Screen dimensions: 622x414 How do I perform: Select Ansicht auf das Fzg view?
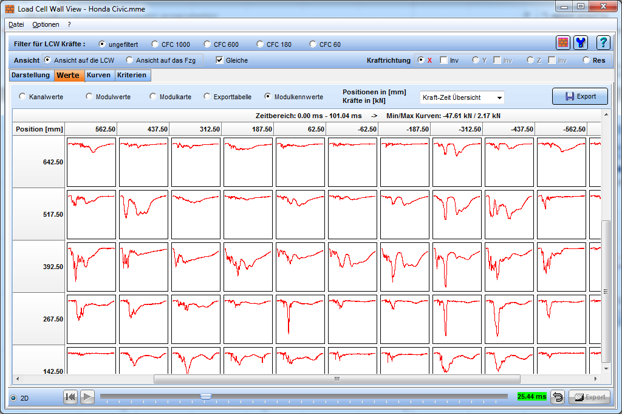tap(161, 60)
